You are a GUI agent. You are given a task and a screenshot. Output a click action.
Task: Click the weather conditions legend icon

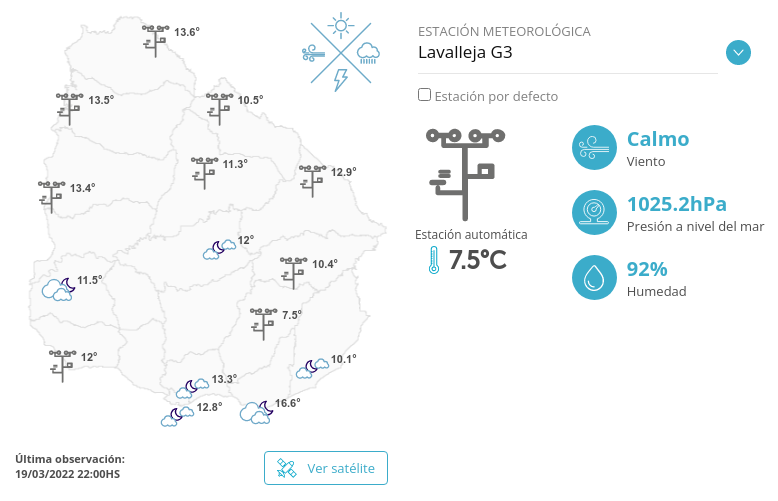[x=341, y=52]
